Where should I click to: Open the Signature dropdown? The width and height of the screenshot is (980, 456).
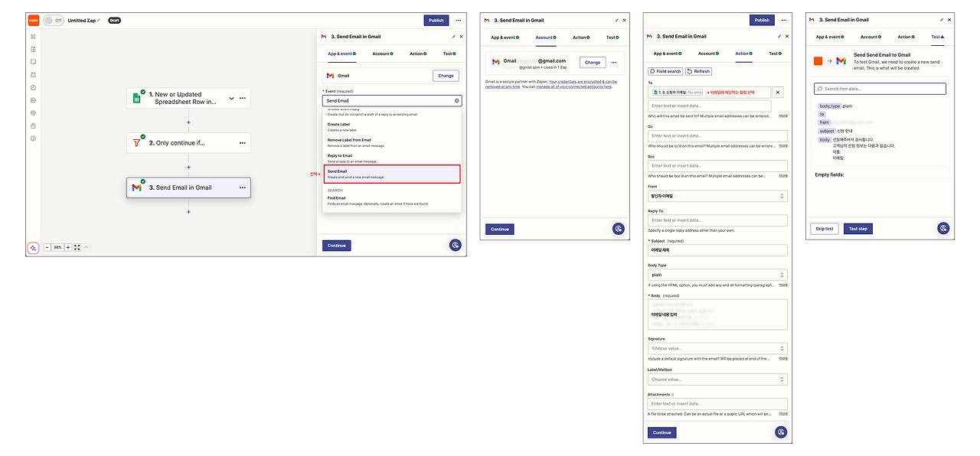tap(717, 348)
